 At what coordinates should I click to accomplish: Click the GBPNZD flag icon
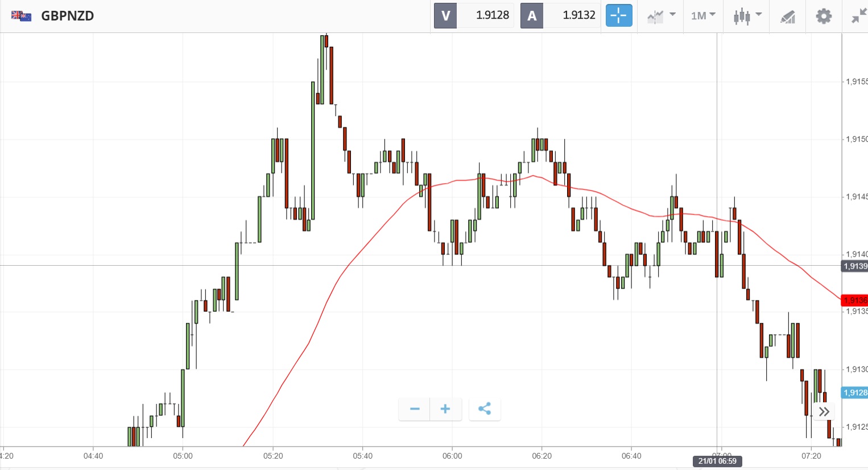tap(21, 16)
